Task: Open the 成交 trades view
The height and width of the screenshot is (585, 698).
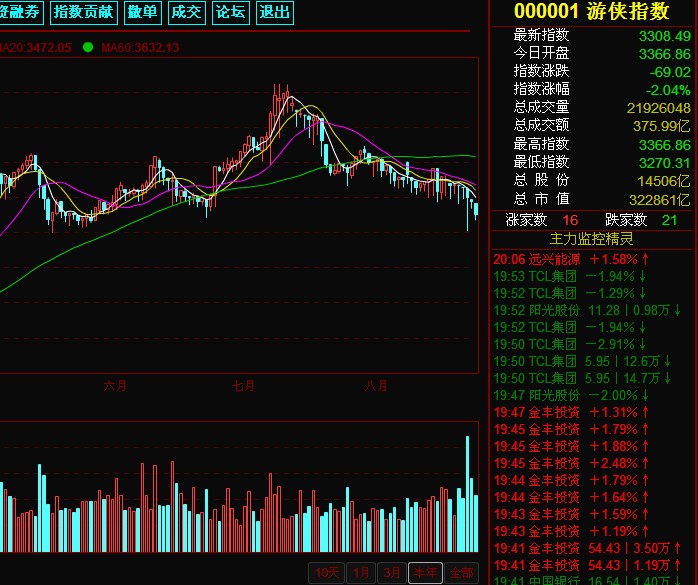Action: tap(186, 12)
